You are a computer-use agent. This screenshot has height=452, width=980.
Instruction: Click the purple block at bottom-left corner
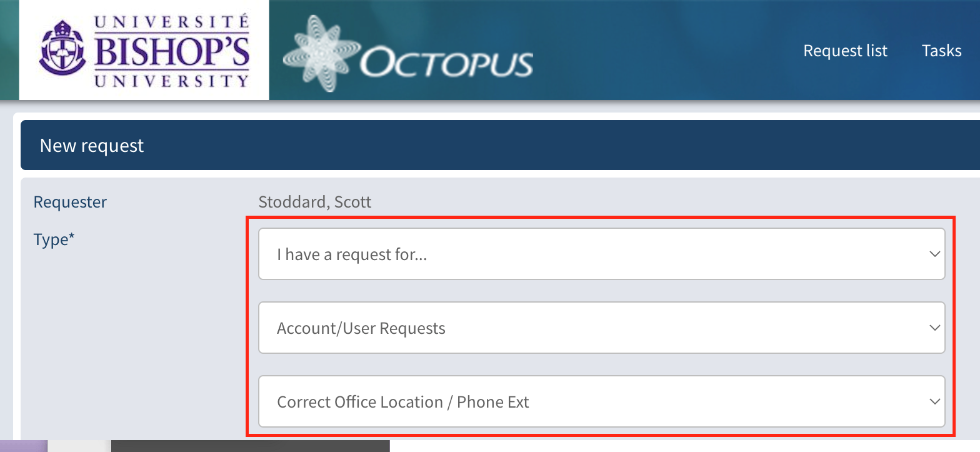(23, 446)
